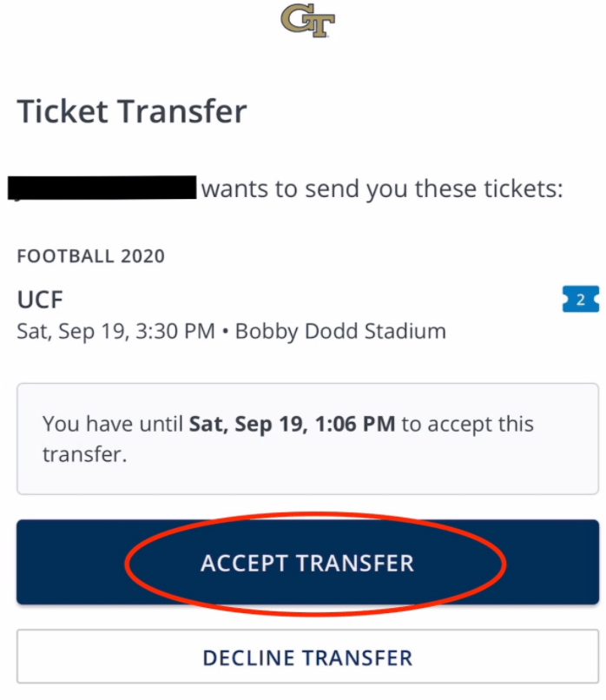Click the Bobby Dodd Stadium venue text
Screen dimensions: 606x700
pyautogui.click(x=340, y=331)
